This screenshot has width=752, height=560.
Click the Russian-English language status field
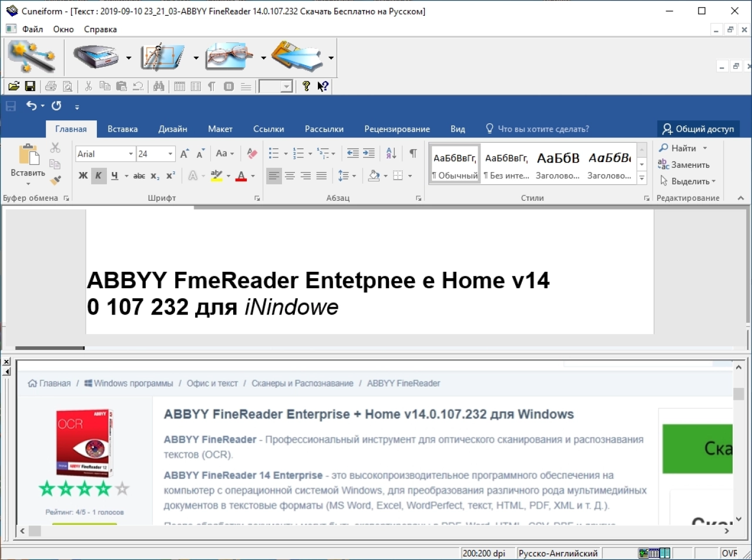tap(558, 553)
